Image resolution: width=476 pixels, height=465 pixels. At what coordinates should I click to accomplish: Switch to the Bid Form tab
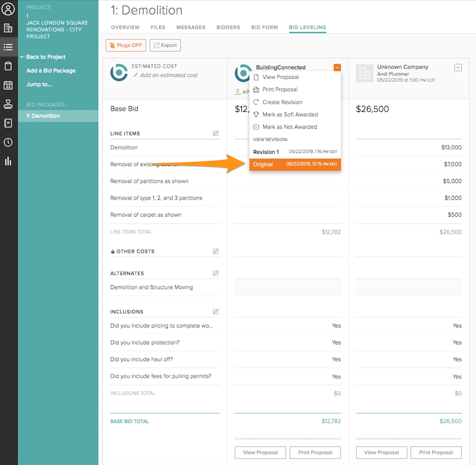(x=264, y=27)
